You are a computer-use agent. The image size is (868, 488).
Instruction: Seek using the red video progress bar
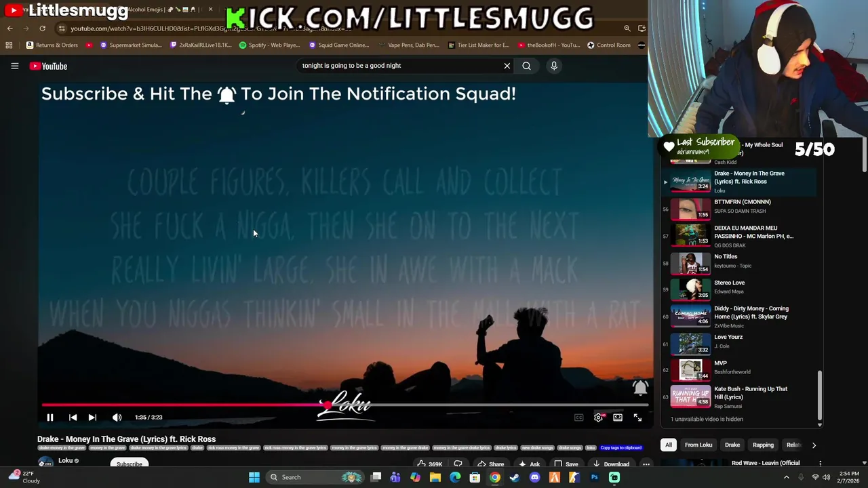pyautogui.click(x=345, y=405)
